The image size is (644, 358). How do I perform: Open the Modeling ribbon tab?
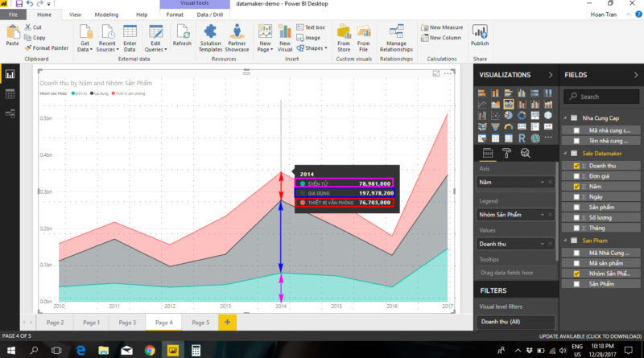coord(105,14)
